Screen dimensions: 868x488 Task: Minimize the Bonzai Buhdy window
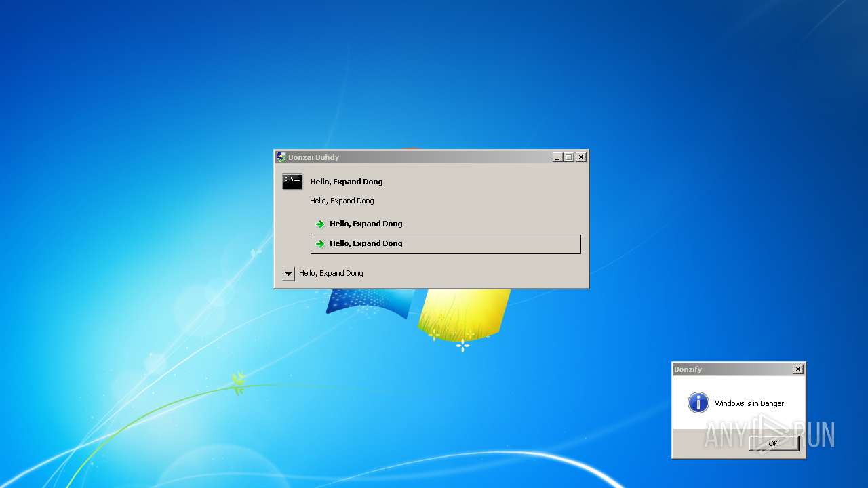point(557,157)
